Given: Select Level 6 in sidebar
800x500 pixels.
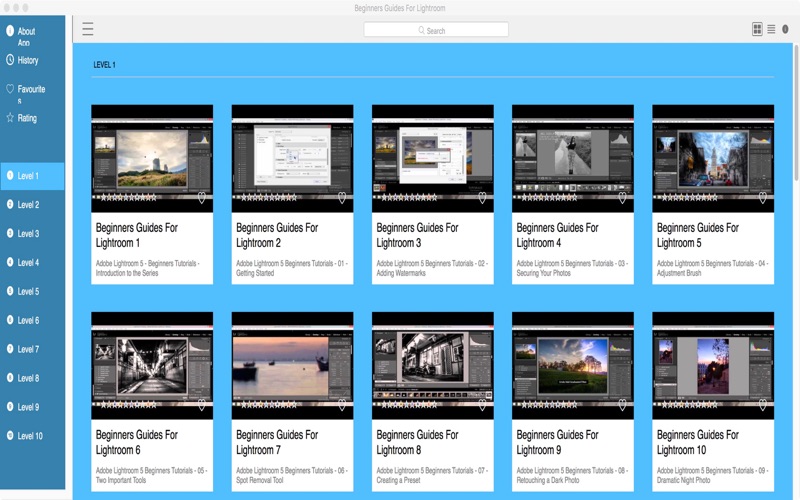Looking at the screenshot, I should pyautogui.click(x=32, y=320).
